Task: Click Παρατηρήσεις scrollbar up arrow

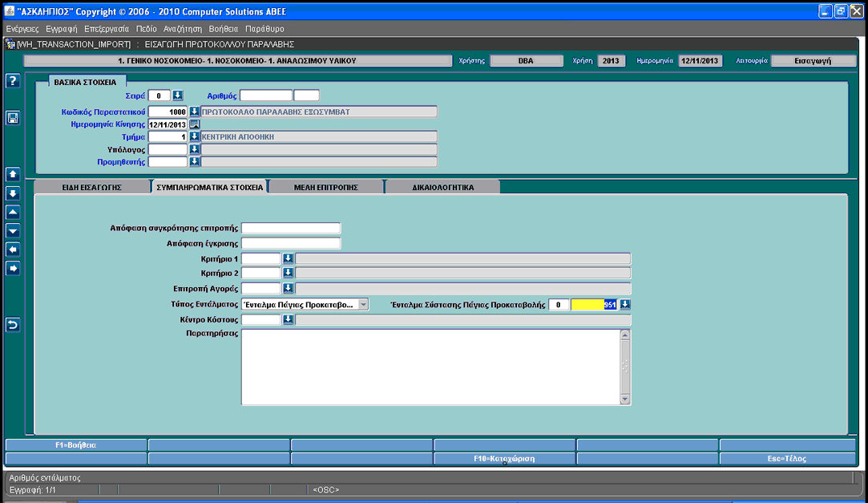Action: coord(625,335)
